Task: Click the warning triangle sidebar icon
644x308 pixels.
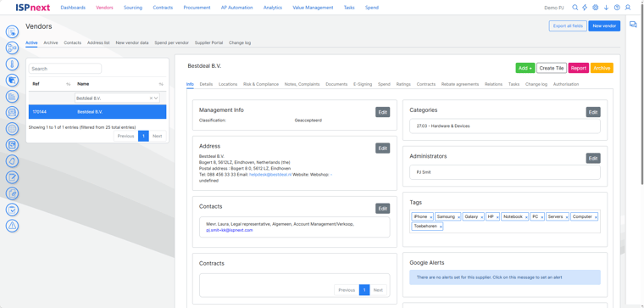Action: coord(13,226)
